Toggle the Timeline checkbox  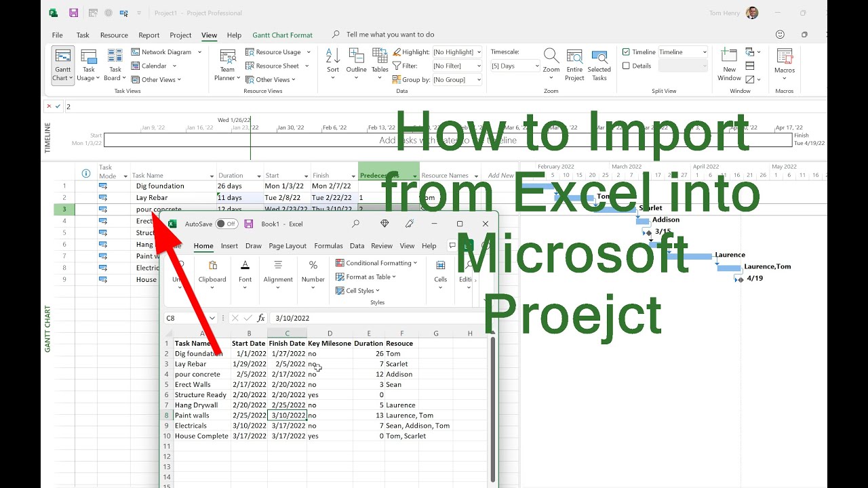[626, 52]
